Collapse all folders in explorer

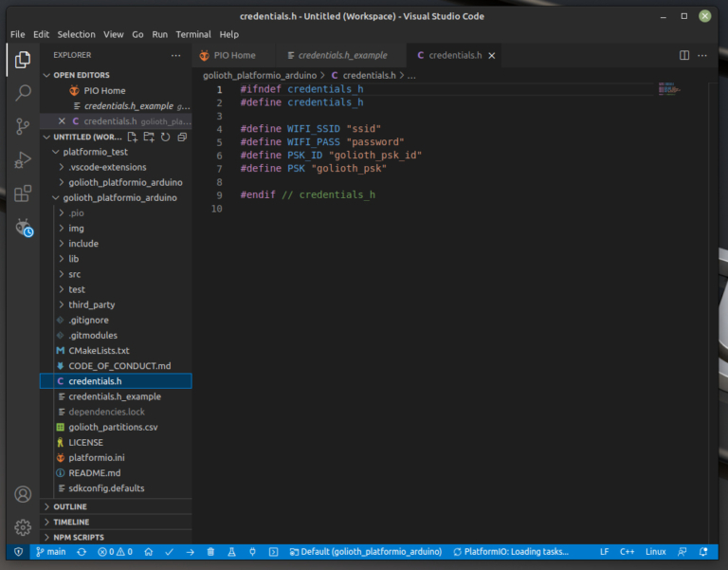tap(182, 137)
